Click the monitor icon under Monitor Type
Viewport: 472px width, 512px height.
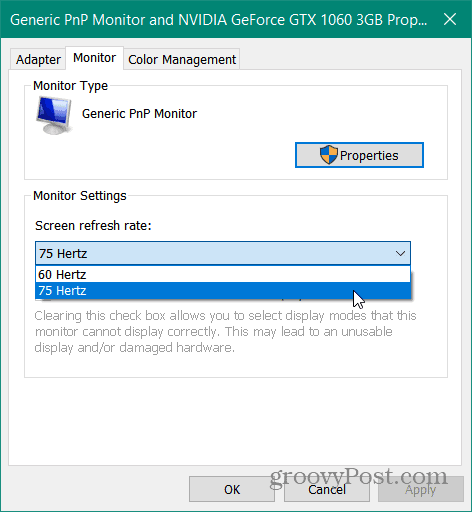coord(54,115)
